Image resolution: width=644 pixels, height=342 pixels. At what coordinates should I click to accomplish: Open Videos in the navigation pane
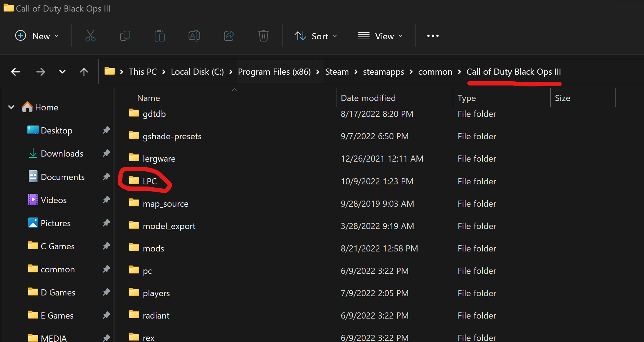coord(54,200)
